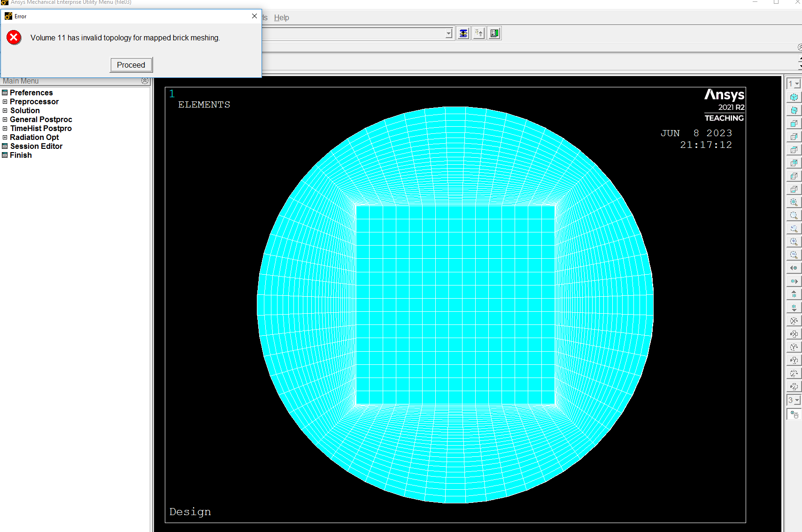802x532 pixels.
Task: Click the Isometric View icon
Action: 794,97
